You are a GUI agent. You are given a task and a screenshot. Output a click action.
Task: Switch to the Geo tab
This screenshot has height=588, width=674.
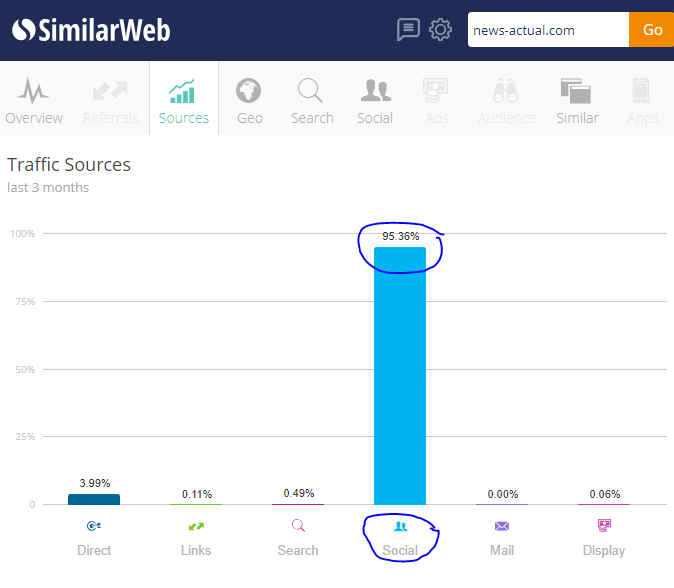249,101
